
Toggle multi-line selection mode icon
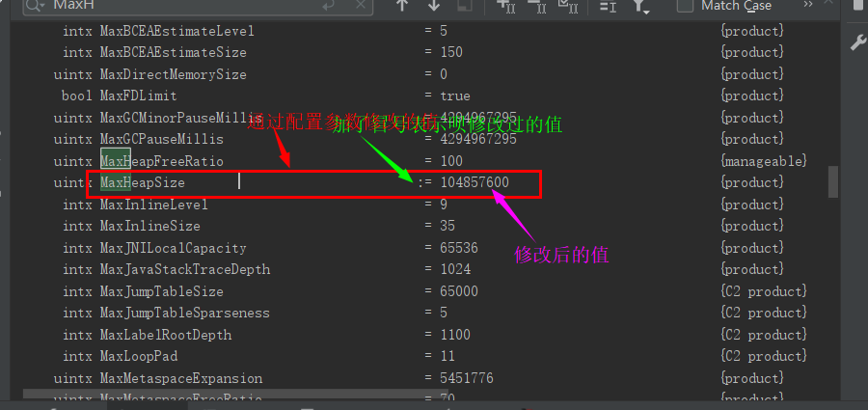[609, 6]
